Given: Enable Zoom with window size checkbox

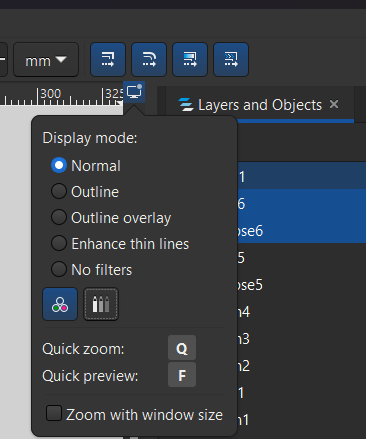Looking at the screenshot, I should [x=134, y=414].
